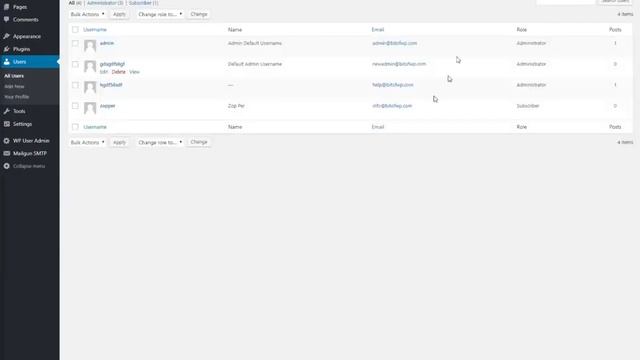This screenshot has width=640, height=360.
Task: Open Plugins via the plug icon
Action: pyautogui.click(x=7, y=49)
